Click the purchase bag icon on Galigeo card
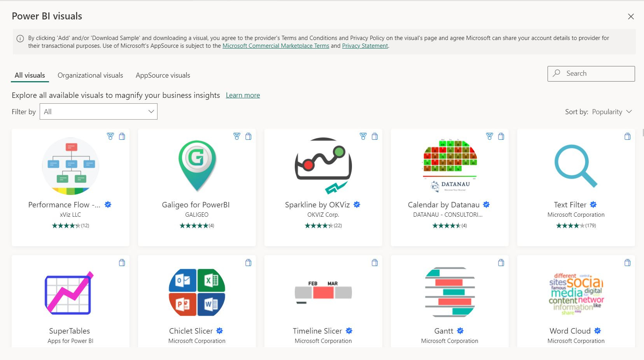This screenshot has width=644, height=360. coord(248,136)
